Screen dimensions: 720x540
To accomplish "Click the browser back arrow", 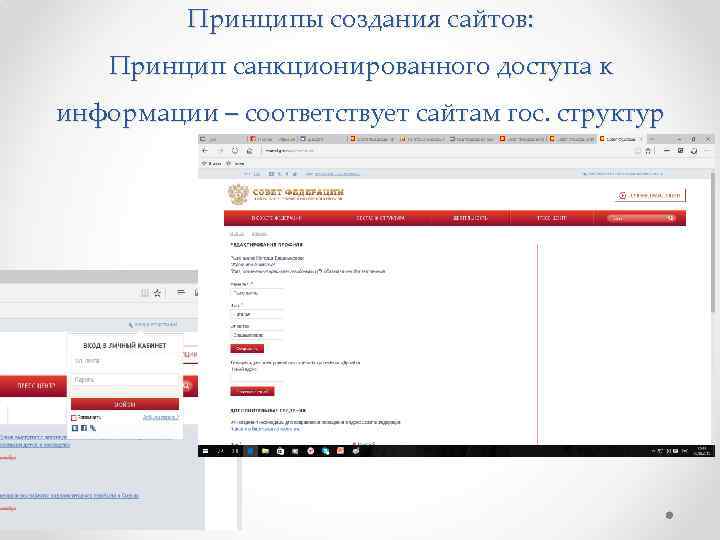I will pyautogui.click(x=205, y=150).
